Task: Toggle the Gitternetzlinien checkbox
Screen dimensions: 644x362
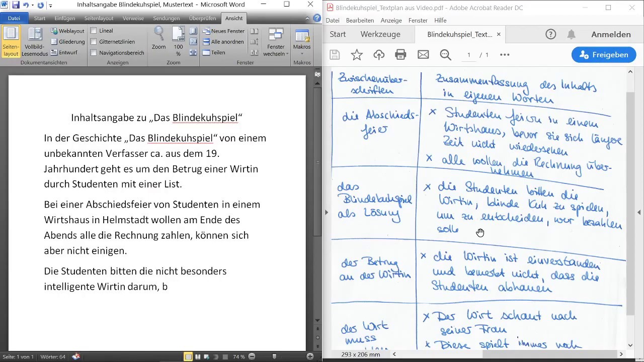Action: coord(94,42)
